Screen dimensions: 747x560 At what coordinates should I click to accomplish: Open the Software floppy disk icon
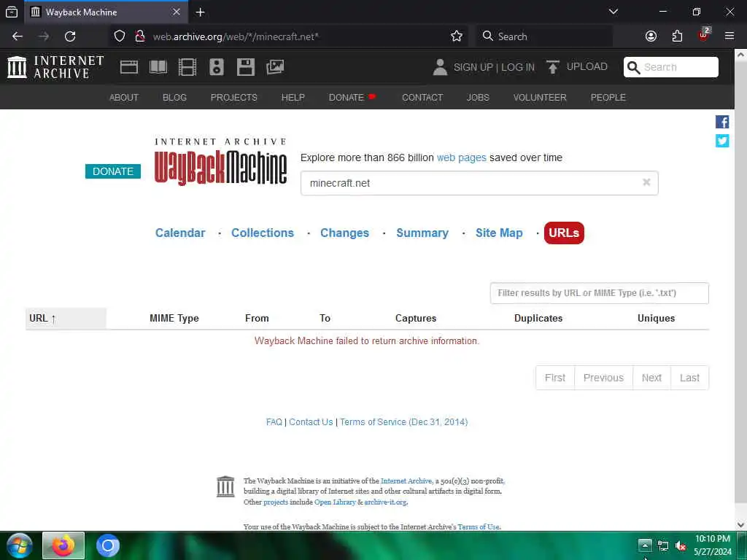(x=246, y=67)
